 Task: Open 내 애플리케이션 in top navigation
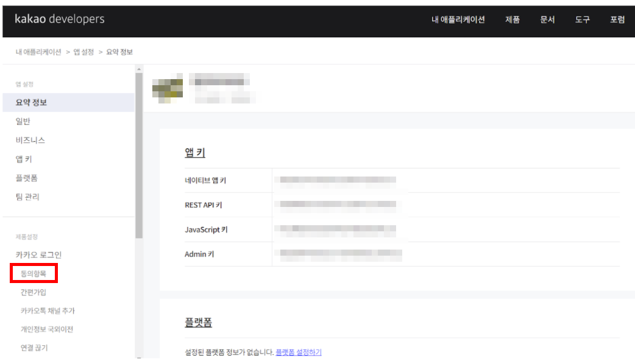[x=458, y=19]
